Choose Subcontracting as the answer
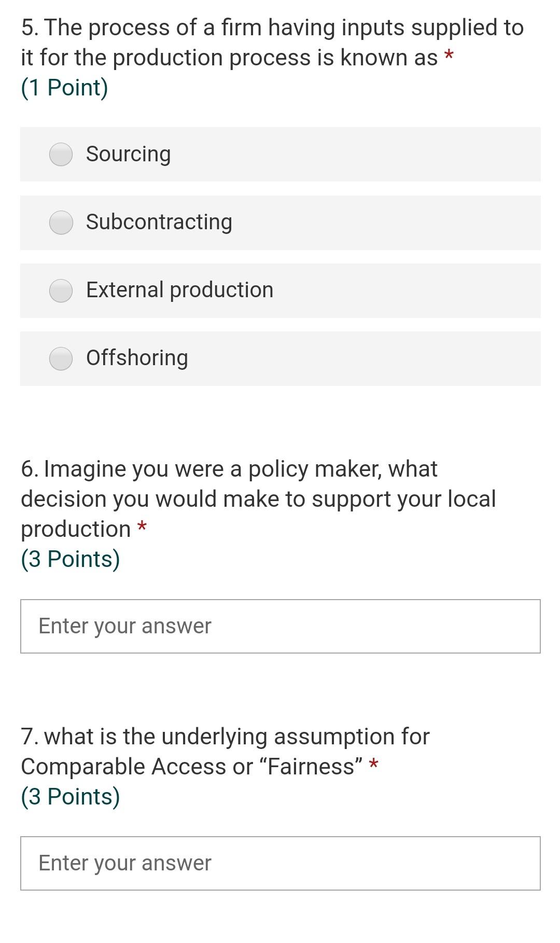Screen dimensions: 560x943 60,222
